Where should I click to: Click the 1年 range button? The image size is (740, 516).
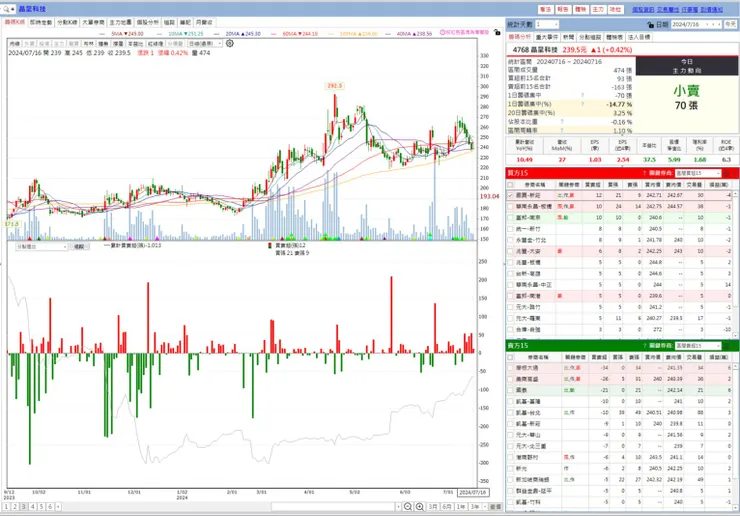pyautogui.click(x=461, y=507)
